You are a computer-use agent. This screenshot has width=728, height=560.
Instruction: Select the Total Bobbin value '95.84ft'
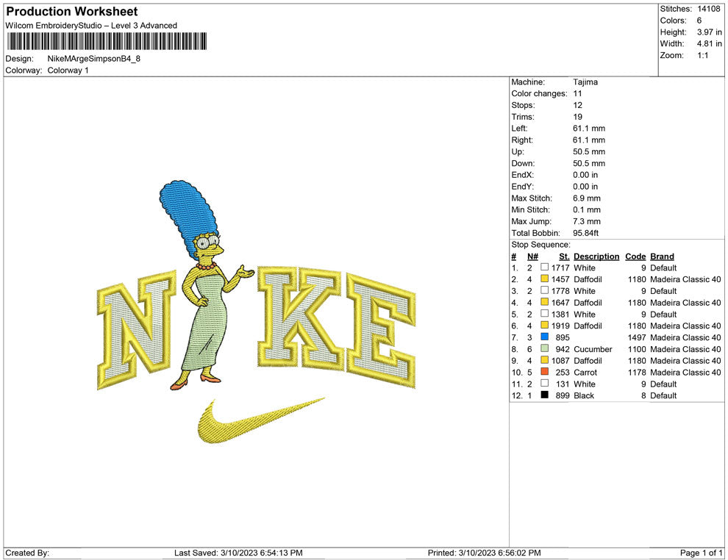pos(586,233)
